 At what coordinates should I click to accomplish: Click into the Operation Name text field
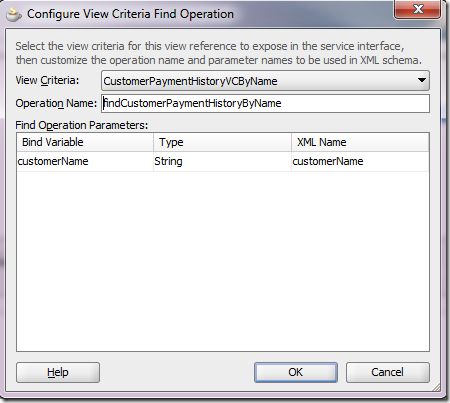265,103
